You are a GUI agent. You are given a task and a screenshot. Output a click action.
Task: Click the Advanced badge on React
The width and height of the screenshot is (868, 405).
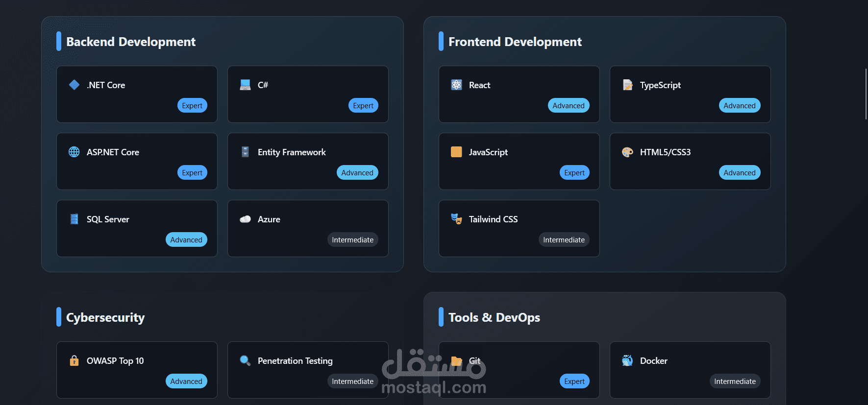pyautogui.click(x=569, y=105)
